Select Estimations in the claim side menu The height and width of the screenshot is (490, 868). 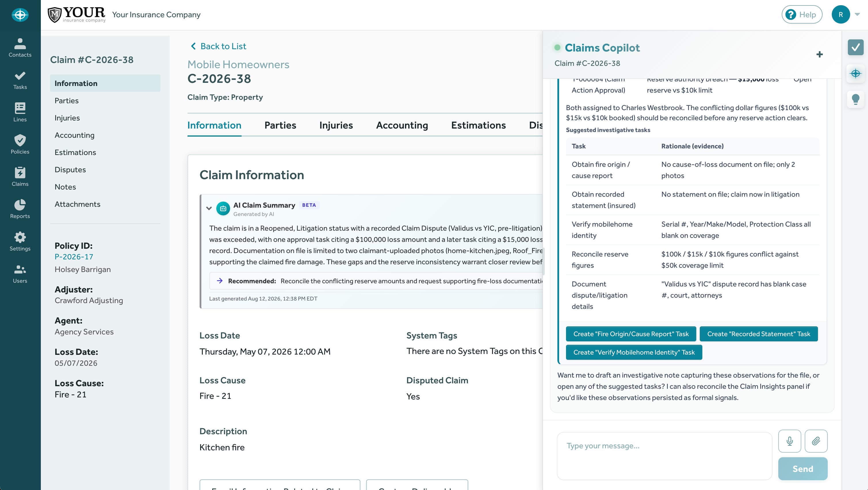click(75, 152)
